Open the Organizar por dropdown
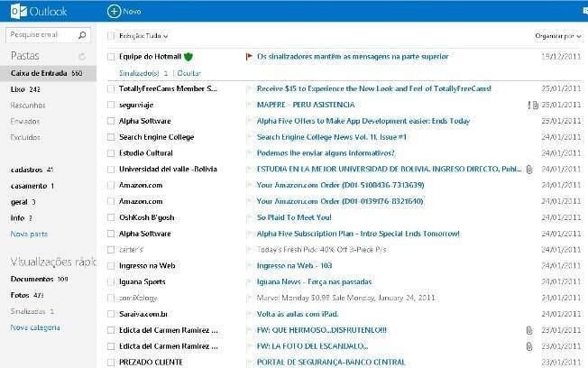This screenshot has height=368, width=588. tap(558, 36)
